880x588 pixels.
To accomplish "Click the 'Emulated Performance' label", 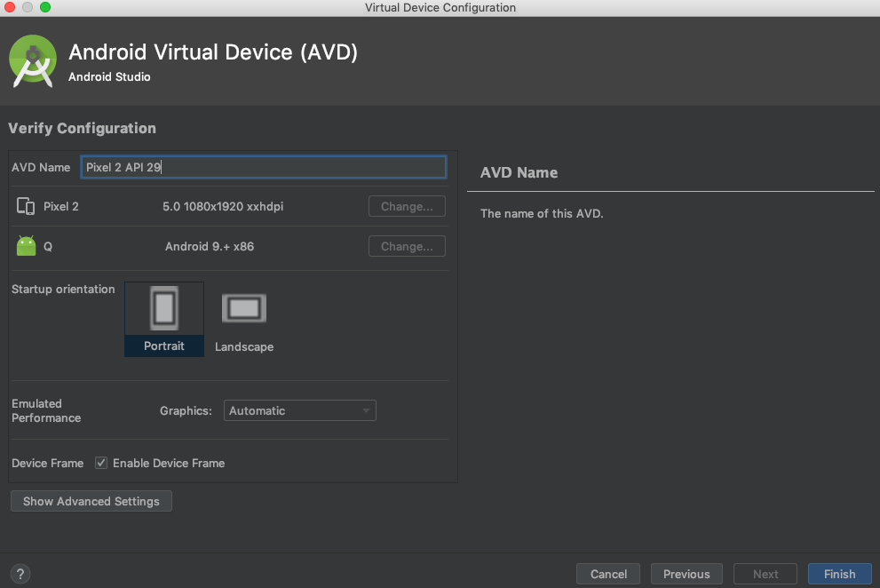I will [46, 410].
